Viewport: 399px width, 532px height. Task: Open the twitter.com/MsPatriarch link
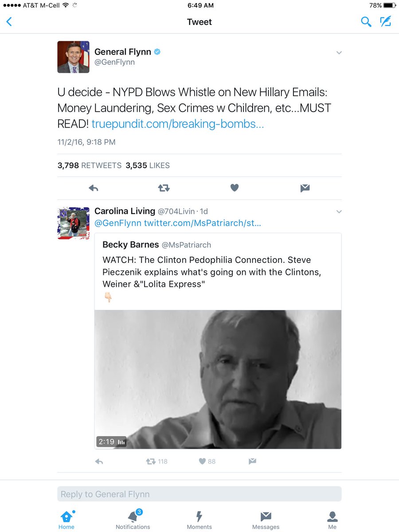point(203,223)
